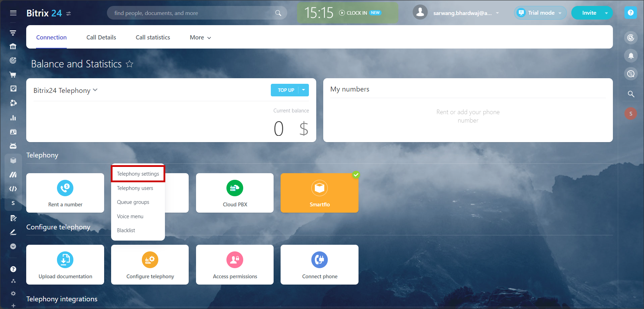644x309 pixels.
Task: Open the bar chart analytics sidebar icon
Action: point(13,118)
